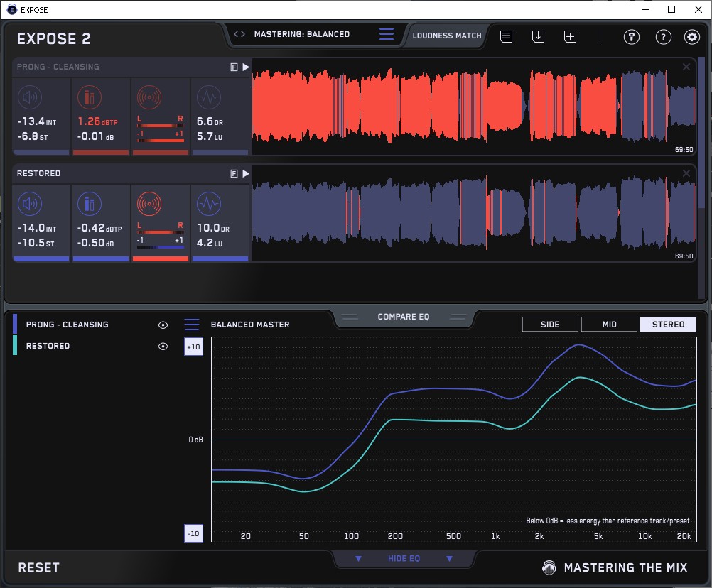This screenshot has width=712, height=588.
Task: Toggle EQ curve visibility for Prong - Cleansing
Action: 163,325
